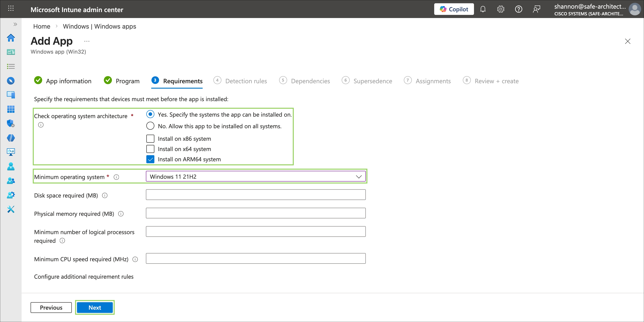
Task: Open the blue striped circle sidebar icon
Action: click(x=11, y=138)
